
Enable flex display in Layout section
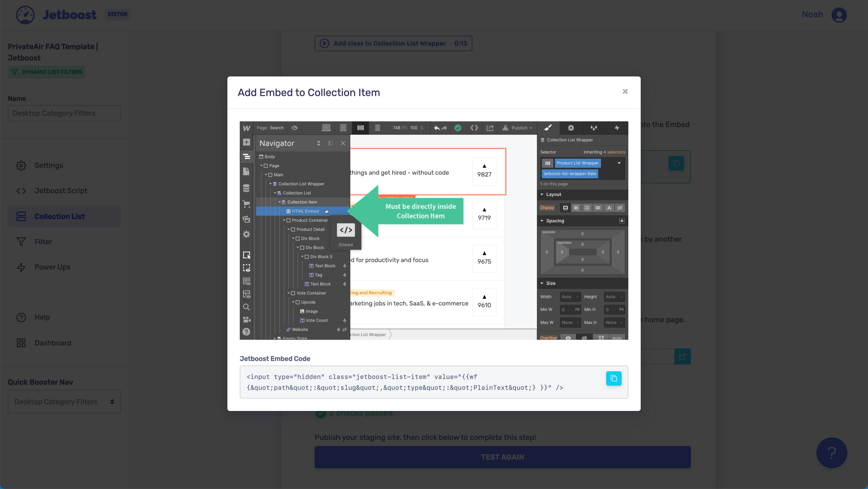coord(576,208)
